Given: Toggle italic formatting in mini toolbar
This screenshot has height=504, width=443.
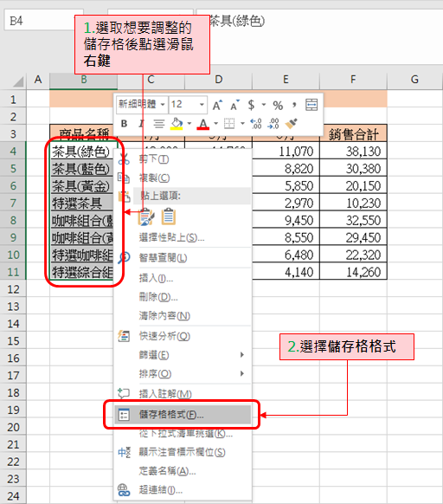Looking at the screenshot, I should [141, 124].
